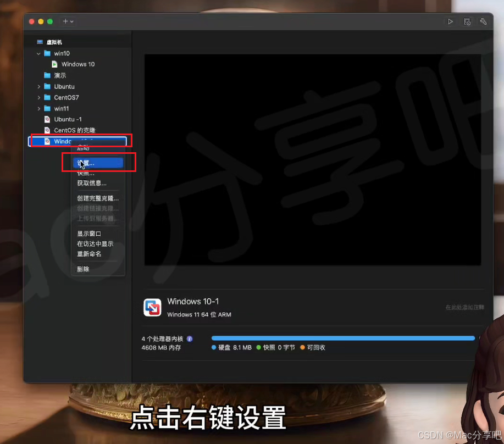Open the wrench settings icon in the toolbar
Viewport: 504px width, 444px height.
coord(483,21)
